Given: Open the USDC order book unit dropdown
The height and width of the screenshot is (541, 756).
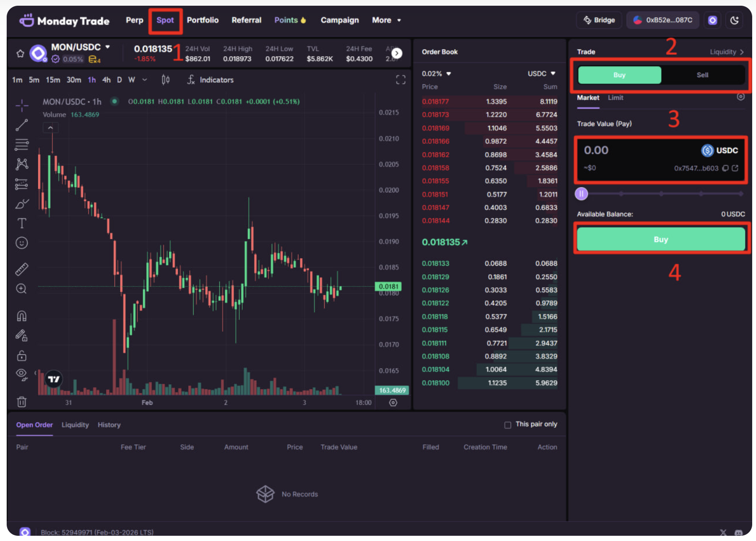Looking at the screenshot, I should pyautogui.click(x=541, y=73).
